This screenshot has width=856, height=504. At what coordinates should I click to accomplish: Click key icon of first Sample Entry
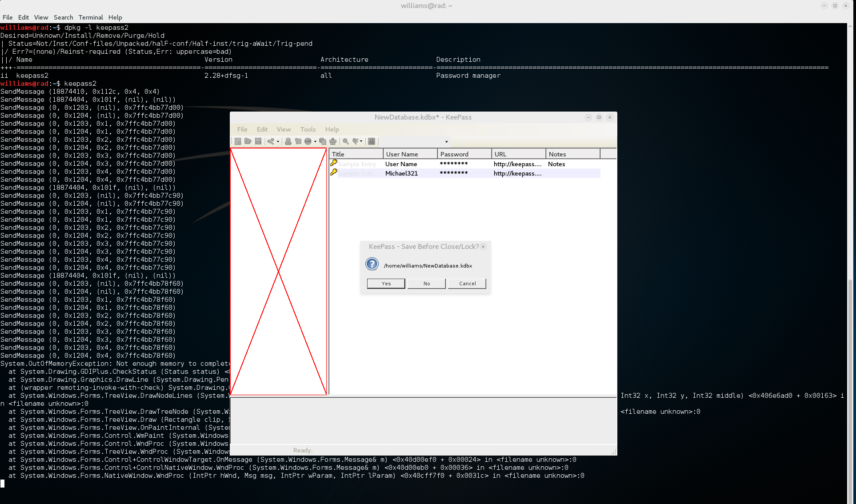pos(334,163)
